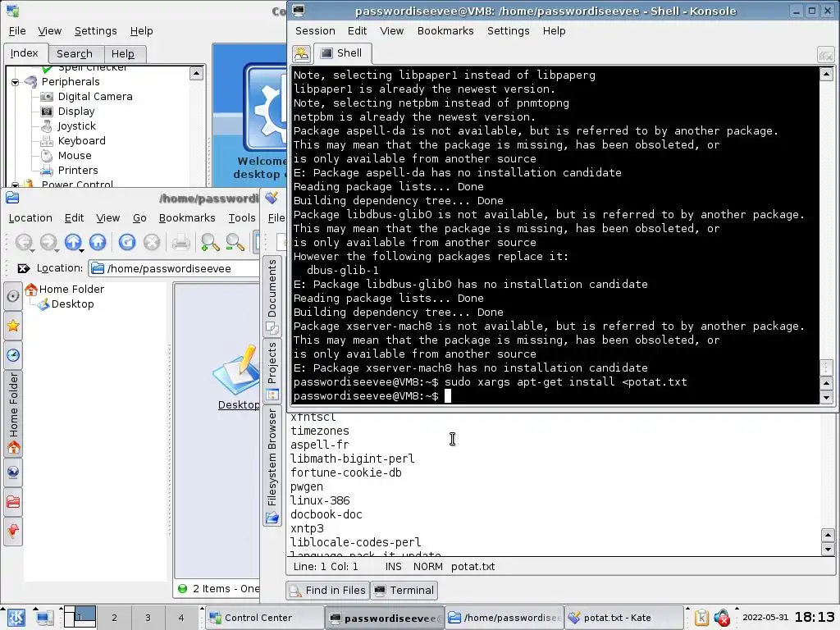Click the Konqueror location input field

(174, 268)
